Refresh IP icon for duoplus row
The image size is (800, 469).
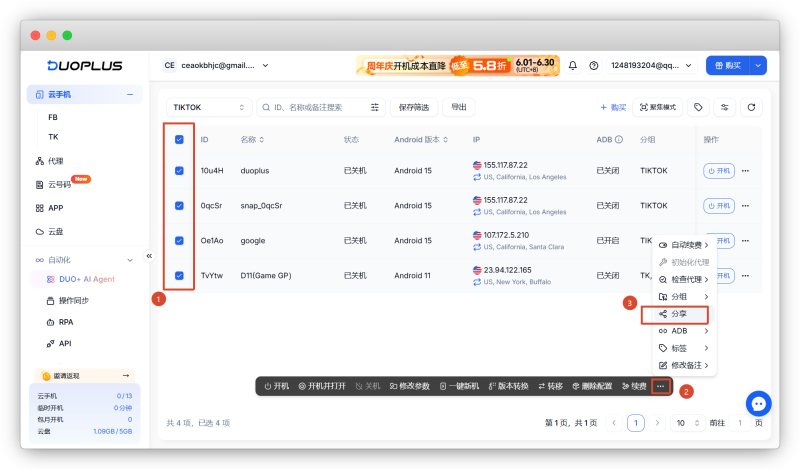477,177
